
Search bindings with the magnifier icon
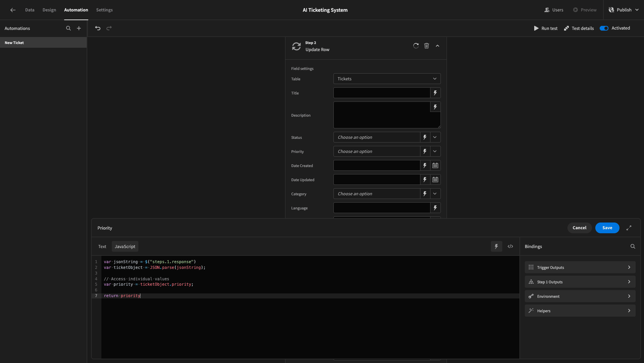click(633, 246)
